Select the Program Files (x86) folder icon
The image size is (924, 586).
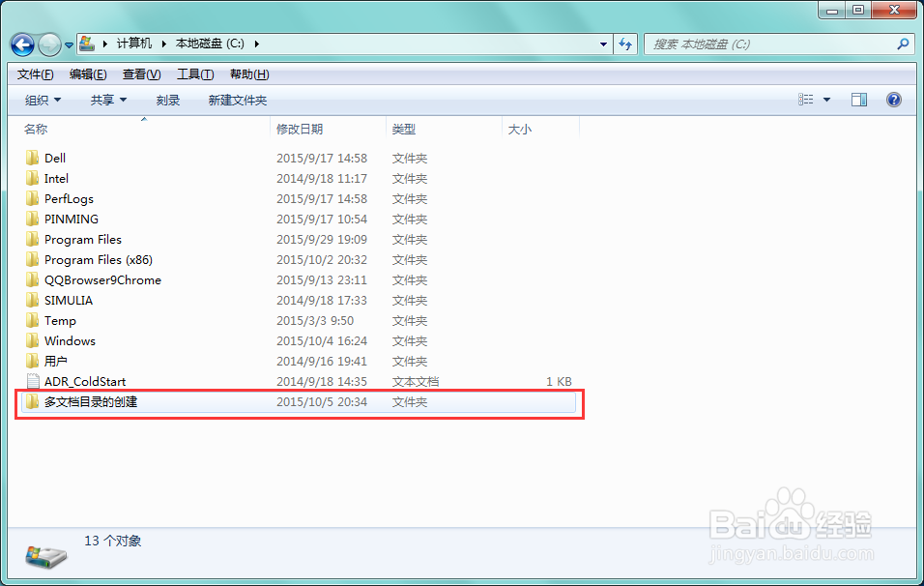(x=33, y=259)
